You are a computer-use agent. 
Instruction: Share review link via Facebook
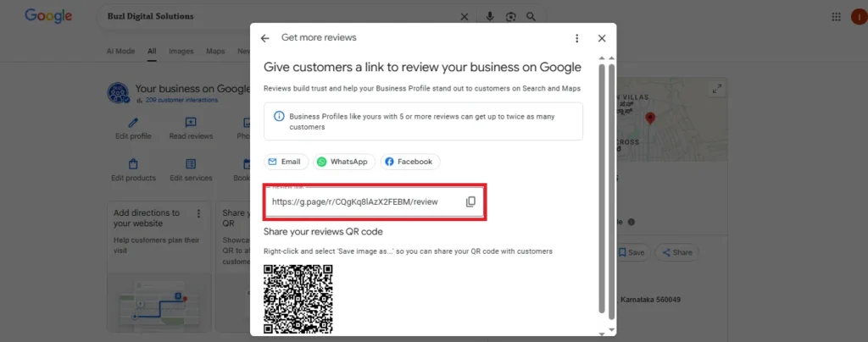point(409,162)
